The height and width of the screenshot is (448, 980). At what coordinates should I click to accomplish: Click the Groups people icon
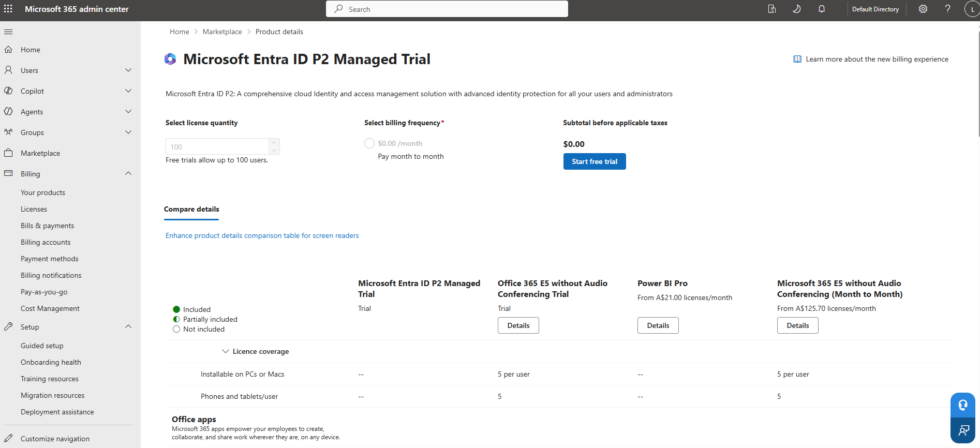tap(8, 132)
